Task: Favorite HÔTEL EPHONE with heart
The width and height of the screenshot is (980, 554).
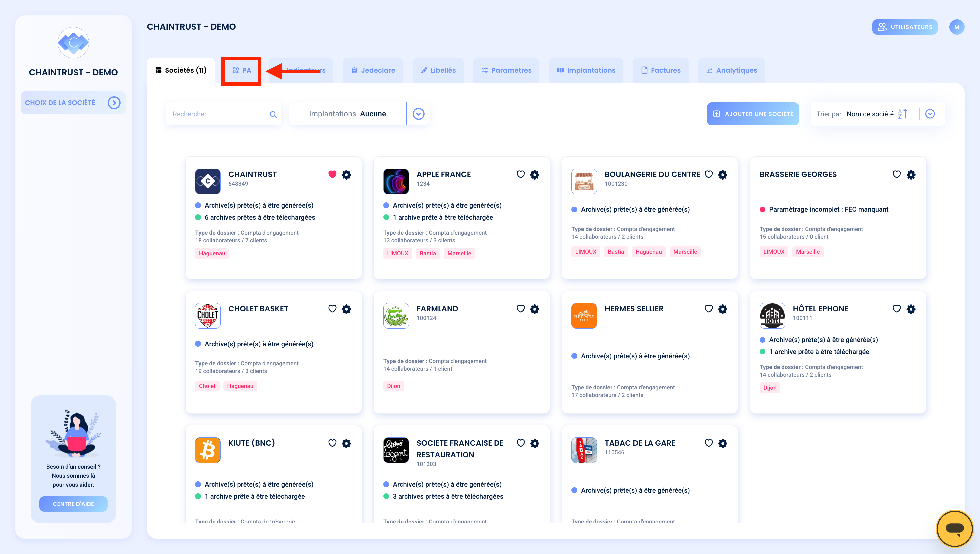Action: (x=897, y=309)
